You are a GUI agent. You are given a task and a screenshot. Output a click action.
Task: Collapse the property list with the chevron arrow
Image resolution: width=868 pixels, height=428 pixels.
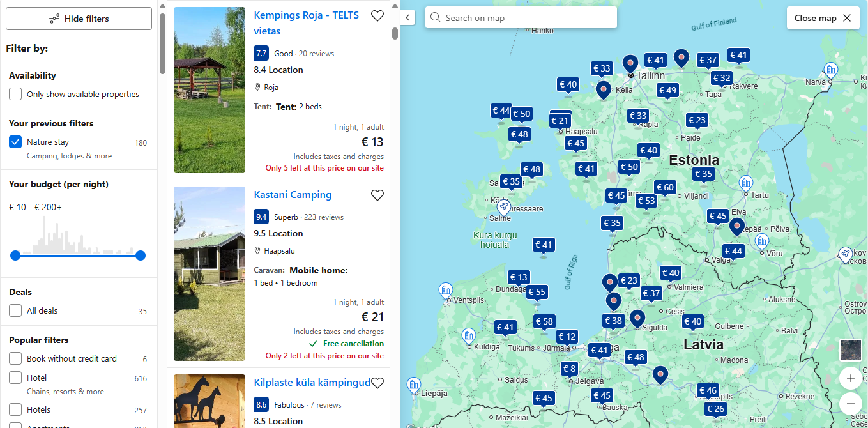point(407,18)
